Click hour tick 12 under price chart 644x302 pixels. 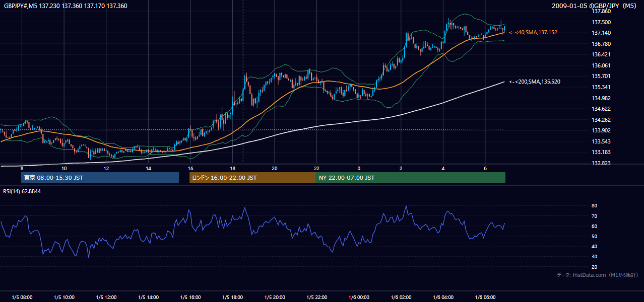point(106,168)
